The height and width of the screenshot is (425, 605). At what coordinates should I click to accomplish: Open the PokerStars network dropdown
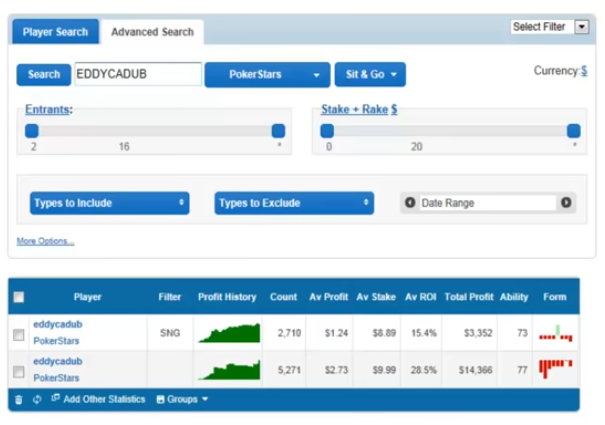click(266, 75)
